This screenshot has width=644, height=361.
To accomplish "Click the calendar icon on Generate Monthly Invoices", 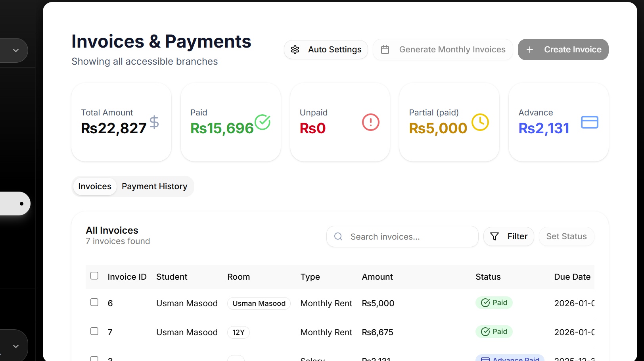I will click(x=385, y=49).
